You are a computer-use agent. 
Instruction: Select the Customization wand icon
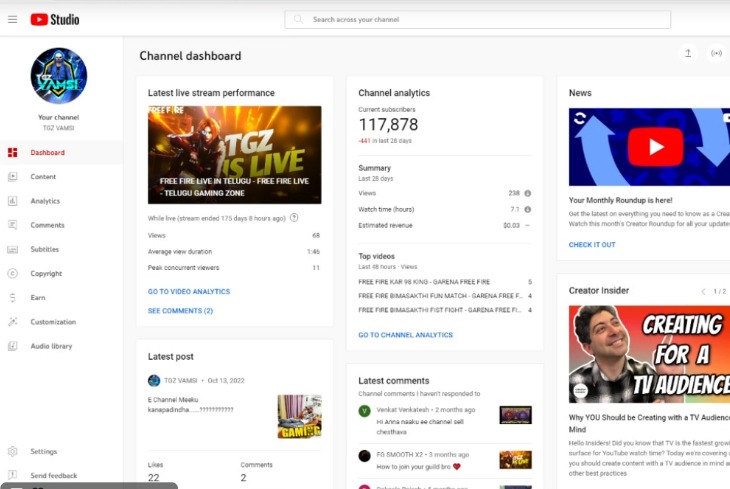click(13, 322)
